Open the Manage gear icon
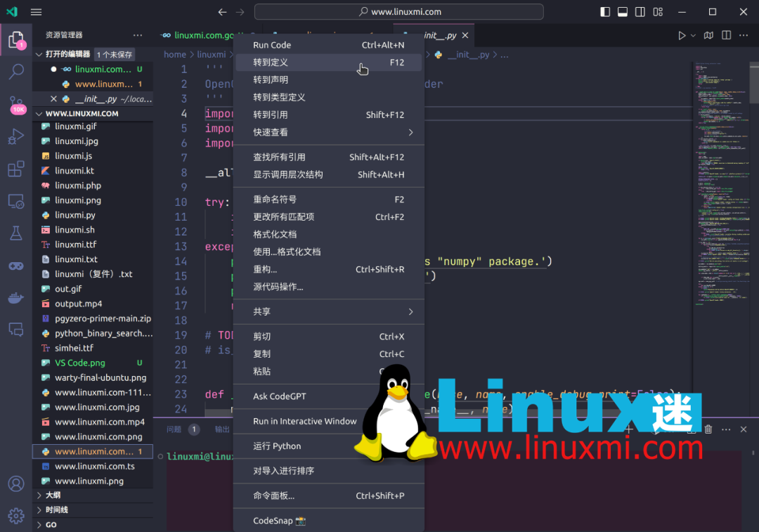The width and height of the screenshot is (759, 532). click(16, 516)
